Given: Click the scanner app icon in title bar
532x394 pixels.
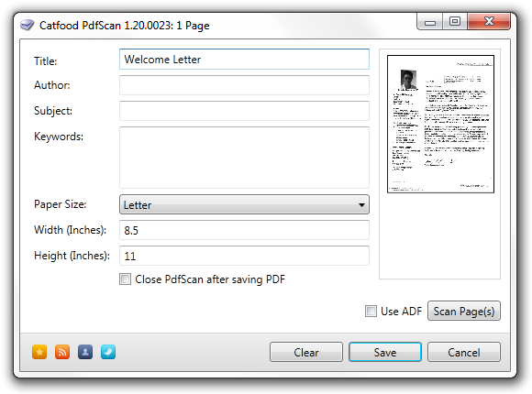Looking at the screenshot, I should (28, 25).
